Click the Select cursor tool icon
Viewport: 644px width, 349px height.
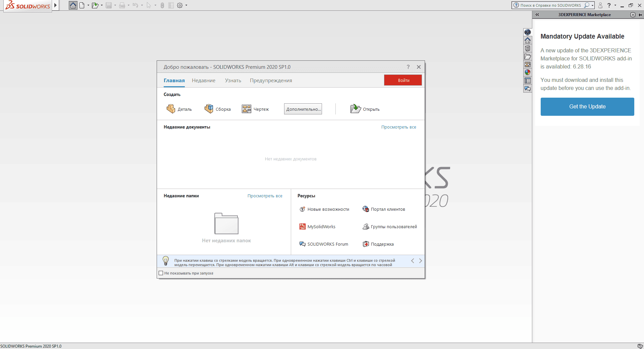click(x=149, y=5)
